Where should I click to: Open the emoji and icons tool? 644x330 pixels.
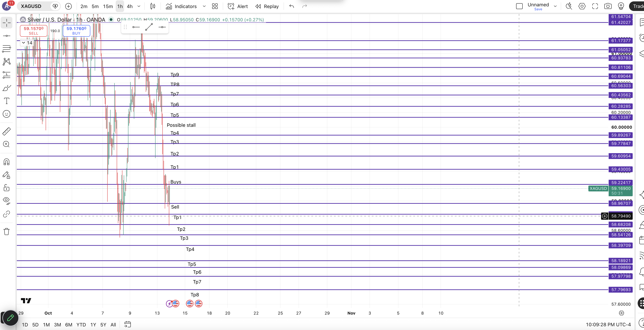(x=7, y=114)
